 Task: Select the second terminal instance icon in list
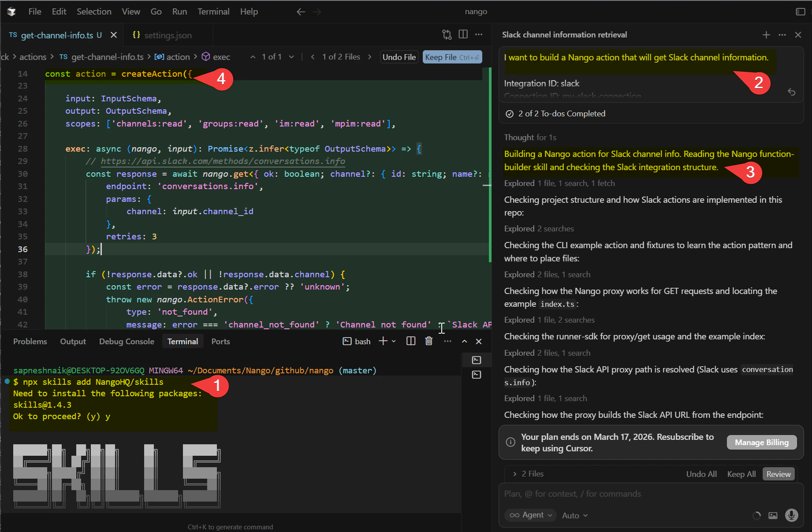[477, 375]
